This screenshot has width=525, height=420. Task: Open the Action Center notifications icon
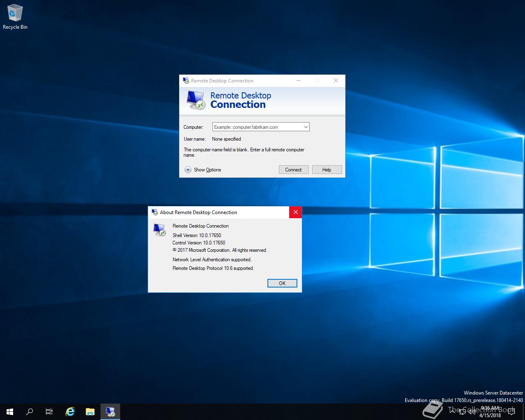[x=511, y=412]
